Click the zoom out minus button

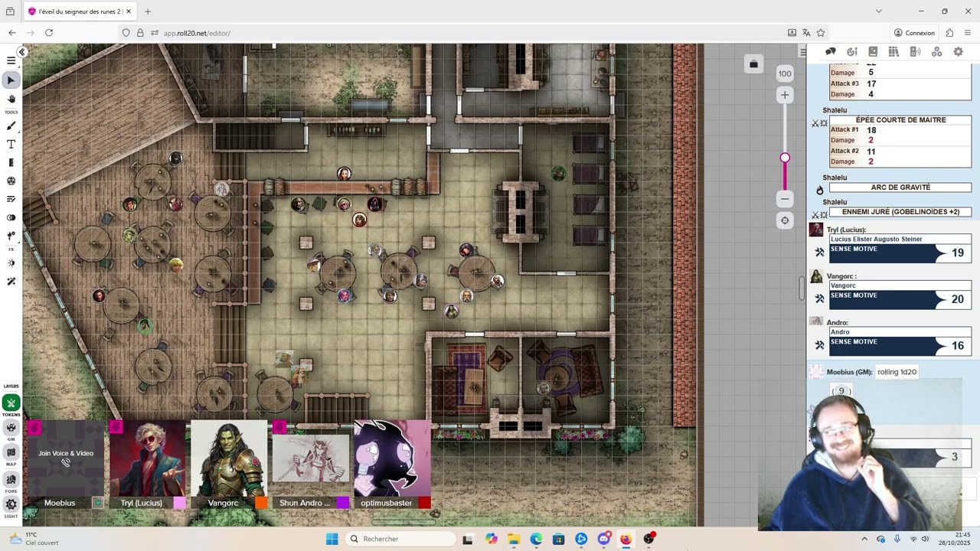pos(785,199)
